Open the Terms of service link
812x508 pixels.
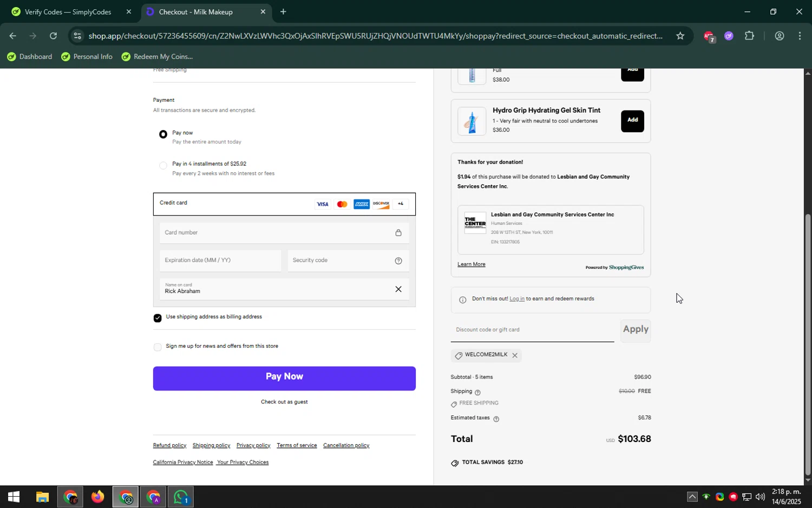click(x=297, y=445)
